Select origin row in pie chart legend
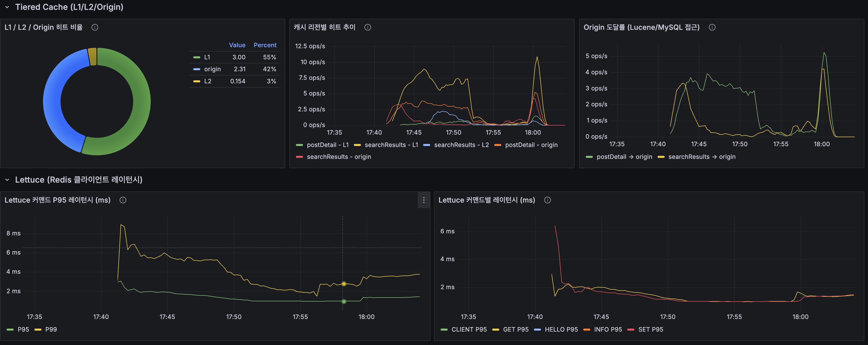 point(212,69)
